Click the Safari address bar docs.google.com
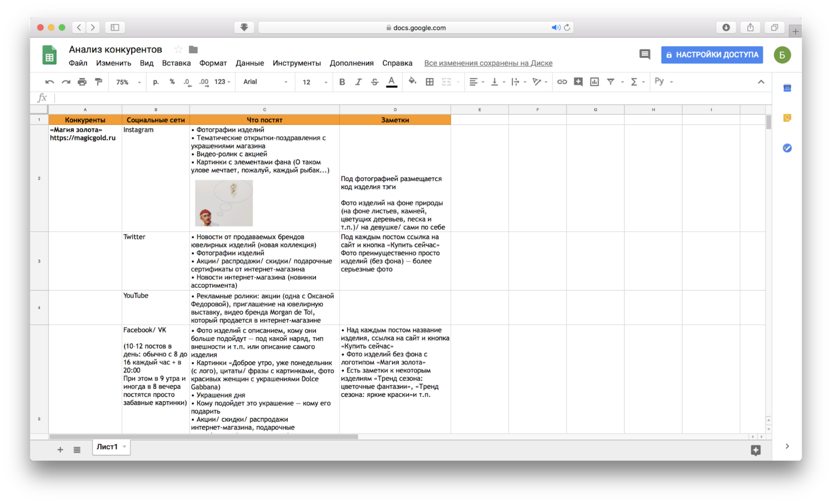This screenshot has width=832, height=504. 416,28
